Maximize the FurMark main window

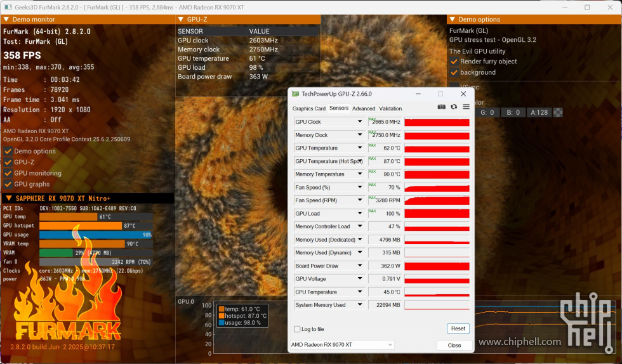[x=587, y=7]
